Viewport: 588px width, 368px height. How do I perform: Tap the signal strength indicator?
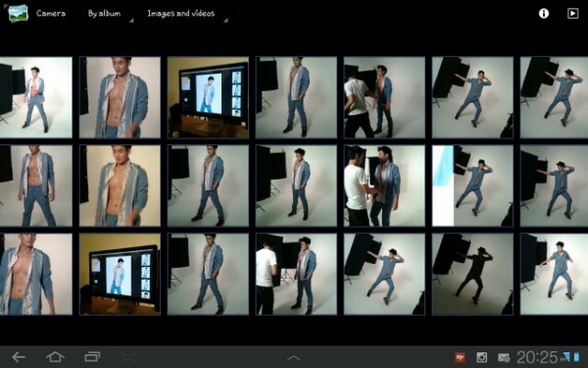[566, 356]
